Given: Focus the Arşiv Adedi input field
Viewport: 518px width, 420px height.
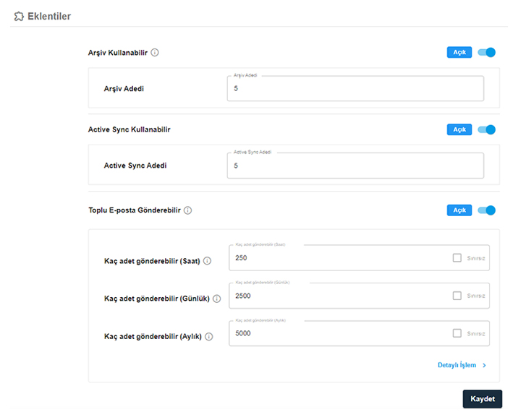Looking at the screenshot, I should pyautogui.click(x=355, y=88).
